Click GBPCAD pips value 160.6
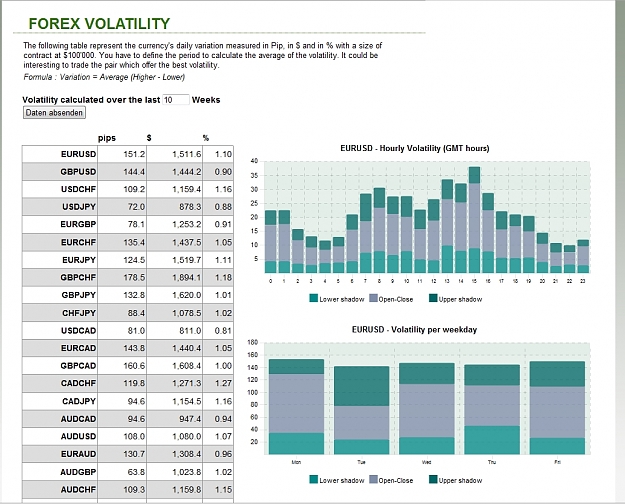The image size is (625, 504). [134, 366]
